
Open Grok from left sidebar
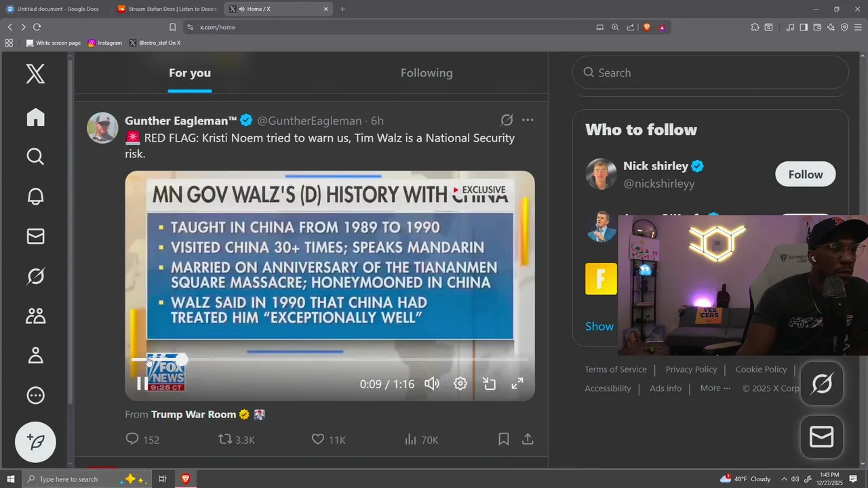pyautogui.click(x=35, y=276)
